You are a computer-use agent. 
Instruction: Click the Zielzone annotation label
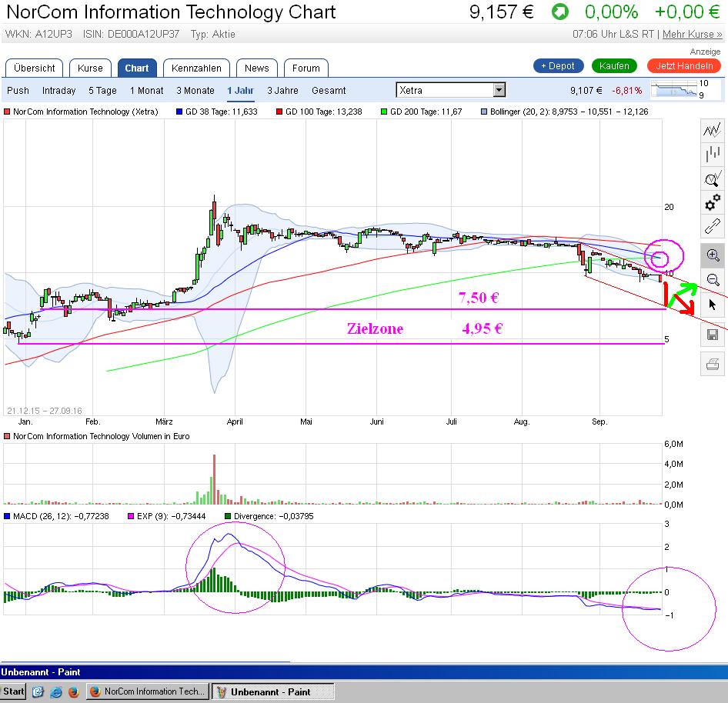coord(375,328)
